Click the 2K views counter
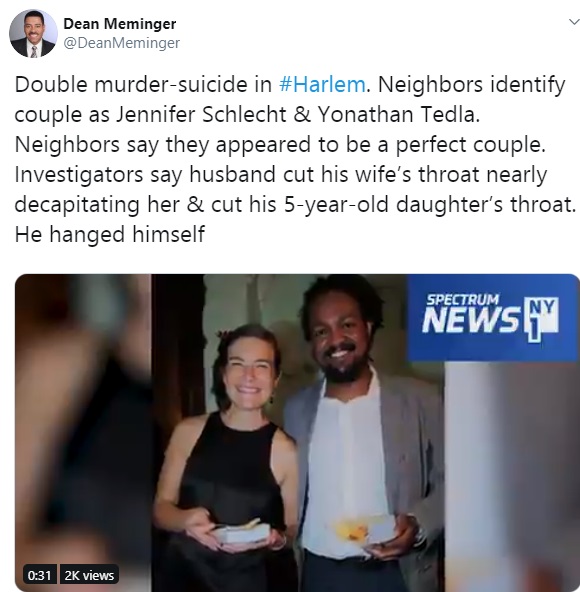This screenshot has height=592, width=580. (x=89, y=575)
